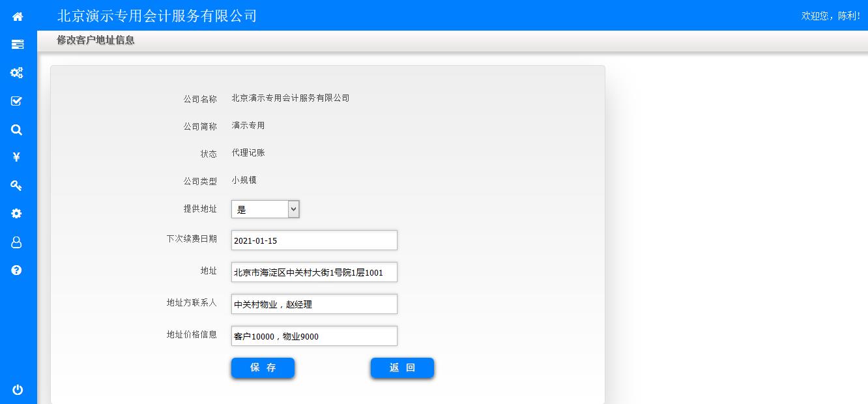Image resolution: width=868 pixels, height=404 pixels.
Task: Click the power logout icon
Action: click(x=18, y=390)
